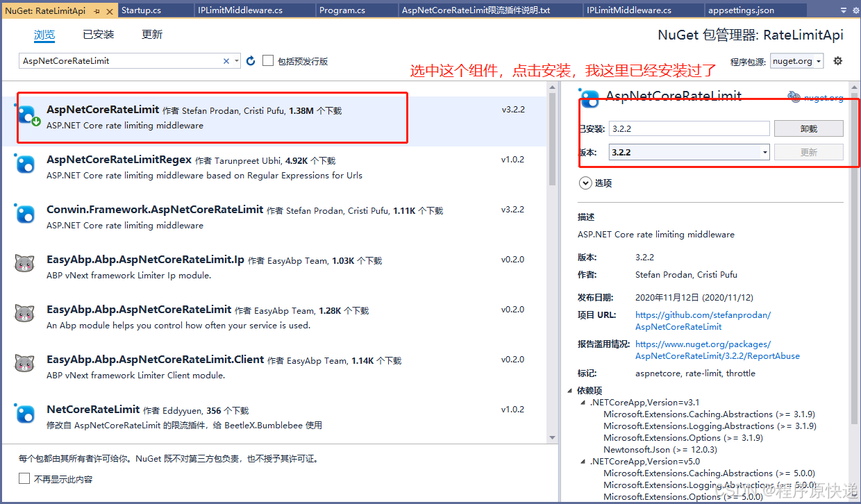Viewport: 861px width, 504px height.
Task: Switch to the 已安装 tab
Action: 98,34
